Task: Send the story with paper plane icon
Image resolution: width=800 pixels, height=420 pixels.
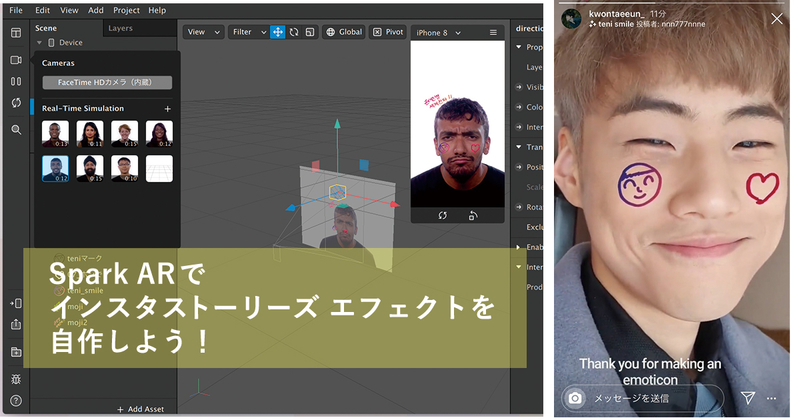Action: coord(747,398)
